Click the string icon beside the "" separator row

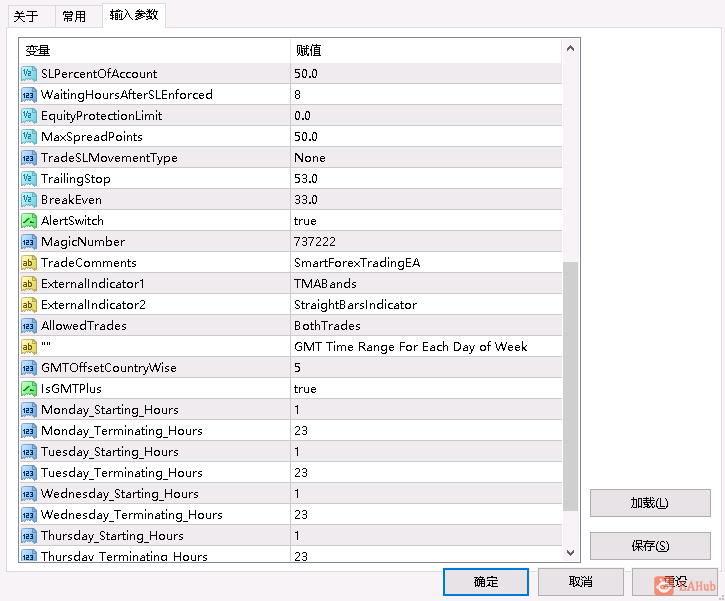click(x=29, y=347)
